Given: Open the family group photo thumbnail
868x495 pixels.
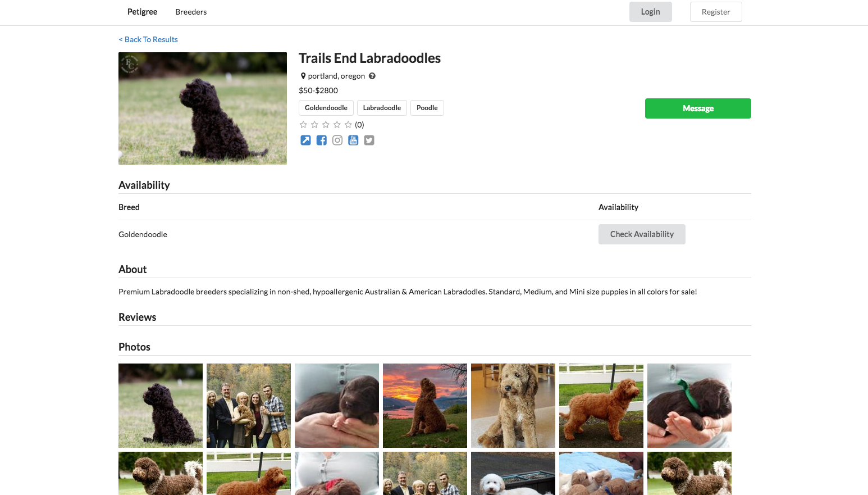Looking at the screenshot, I should click(249, 406).
